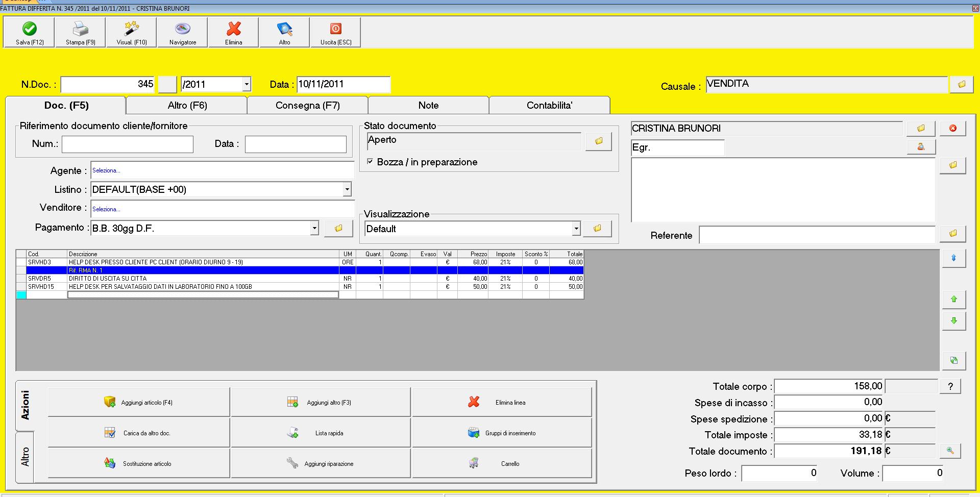
Task: Expand the Listino dropdown
Action: [x=347, y=189]
